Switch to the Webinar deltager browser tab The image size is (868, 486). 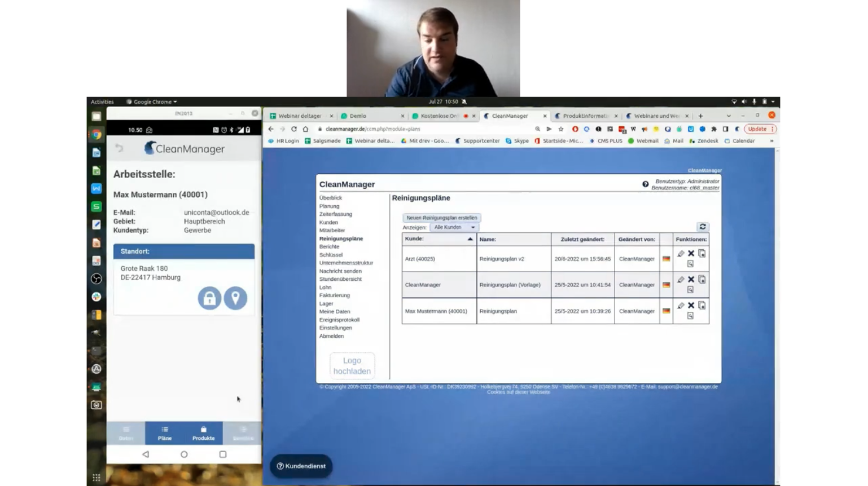point(300,116)
